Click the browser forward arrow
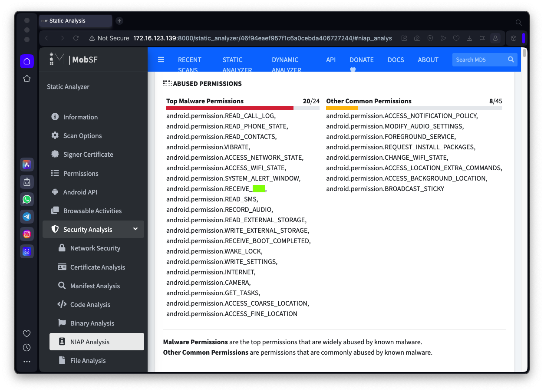Viewport: 544px width, 392px height. pyautogui.click(x=62, y=38)
